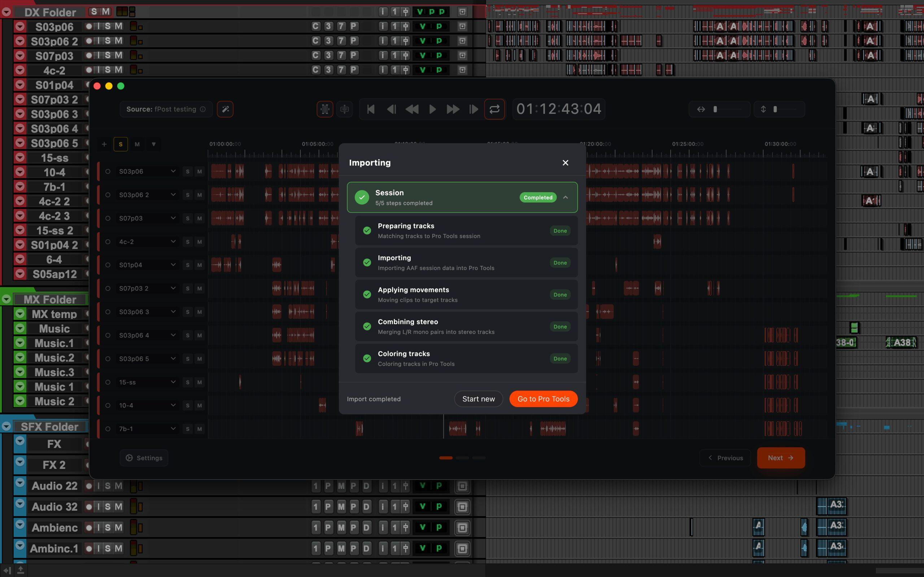The image size is (924, 577).
Task: Collapse the Session steps section chevron
Action: pos(566,197)
